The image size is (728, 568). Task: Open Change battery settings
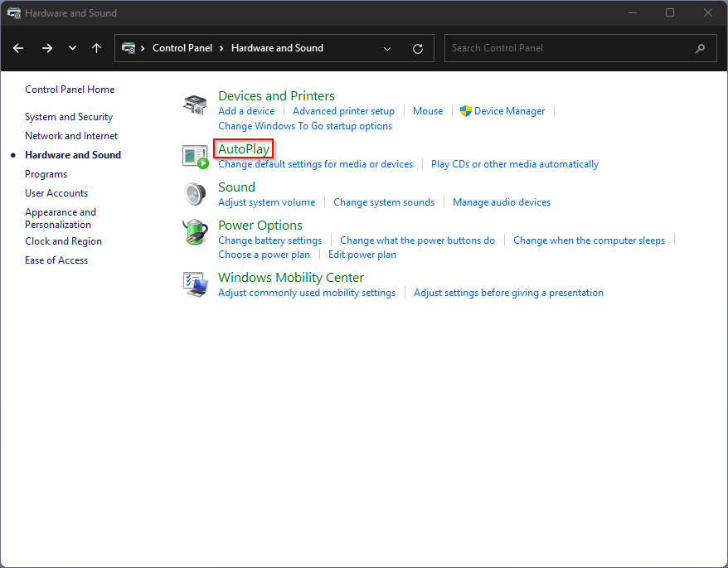point(269,240)
